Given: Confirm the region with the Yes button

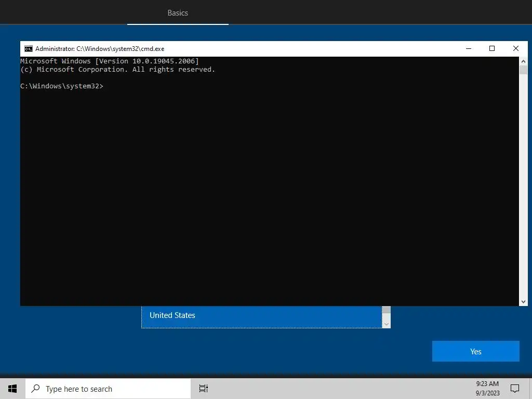Looking at the screenshot, I should coord(476,352).
